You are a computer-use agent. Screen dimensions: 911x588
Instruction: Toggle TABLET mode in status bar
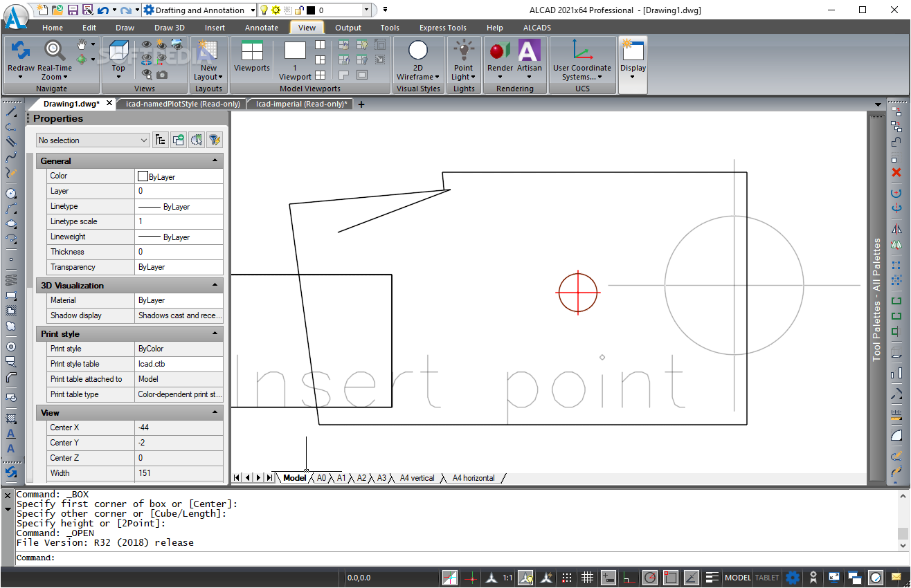[x=767, y=578]
